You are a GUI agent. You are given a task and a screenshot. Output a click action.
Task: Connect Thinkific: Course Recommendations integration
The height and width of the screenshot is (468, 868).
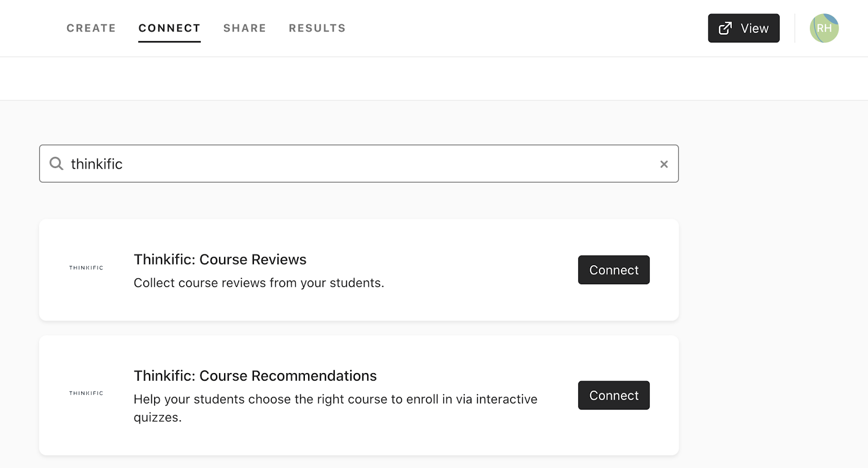(614, 395)
